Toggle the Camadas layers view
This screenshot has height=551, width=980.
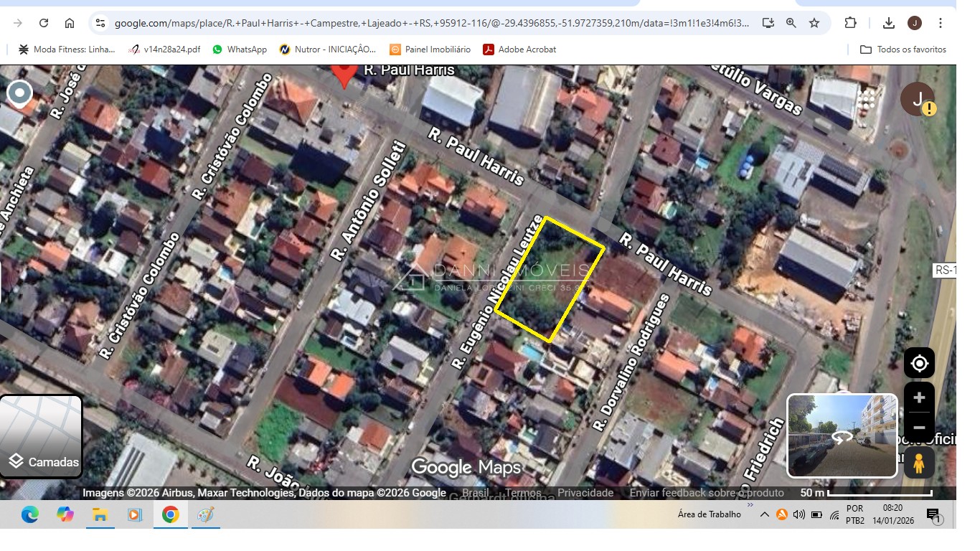[x=42, y=436]
